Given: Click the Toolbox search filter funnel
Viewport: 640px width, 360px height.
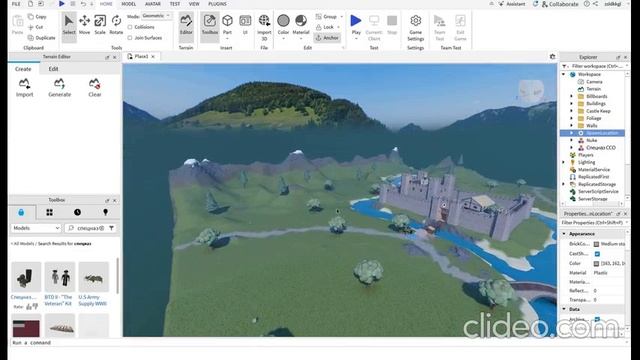Looking at the screenshot, I should [x=111, y=228].
